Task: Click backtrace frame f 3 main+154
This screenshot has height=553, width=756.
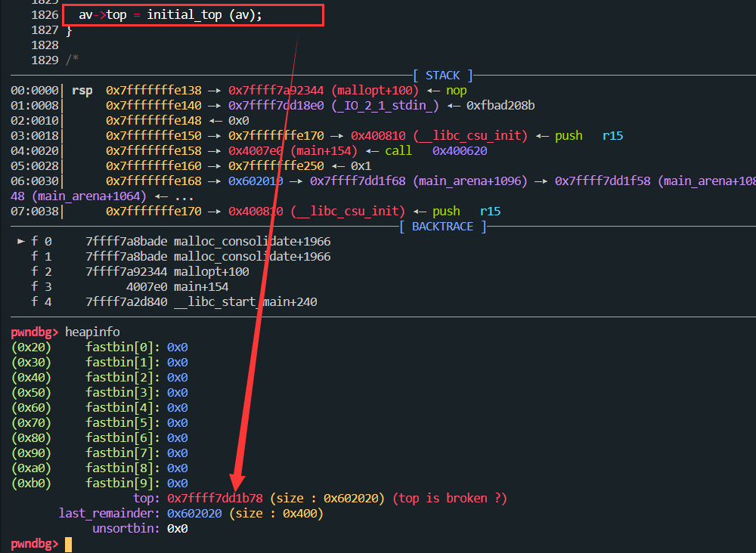Action: click(130, 286)
